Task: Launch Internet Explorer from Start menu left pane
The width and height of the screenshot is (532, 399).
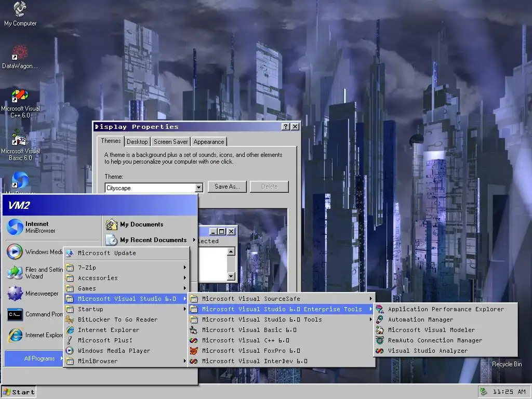Action: [x=35, y=335]
